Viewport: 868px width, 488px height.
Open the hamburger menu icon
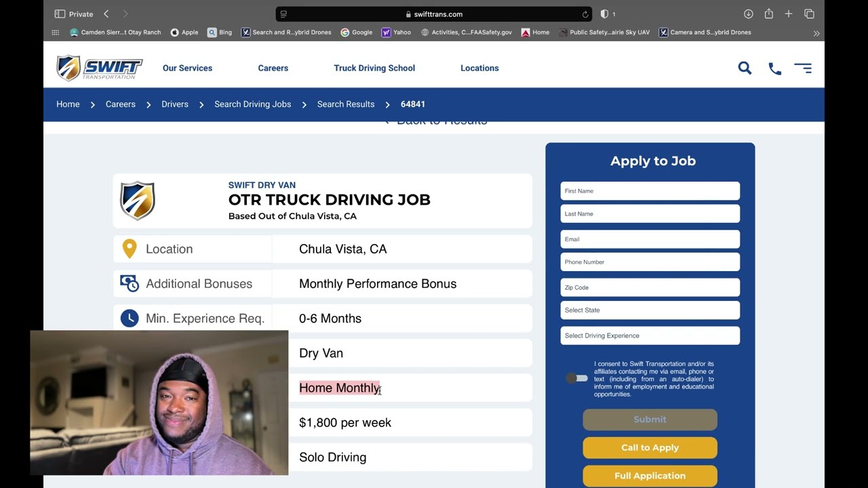point(803,68)
